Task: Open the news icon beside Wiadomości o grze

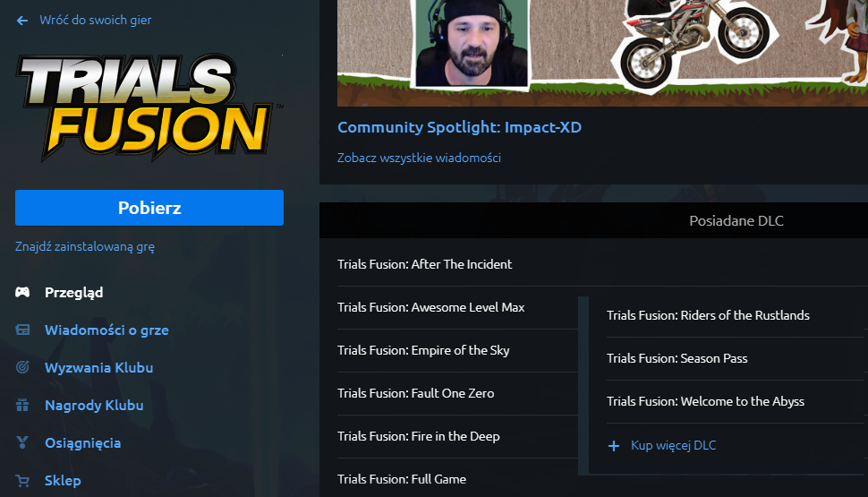Action: point(22,330)
